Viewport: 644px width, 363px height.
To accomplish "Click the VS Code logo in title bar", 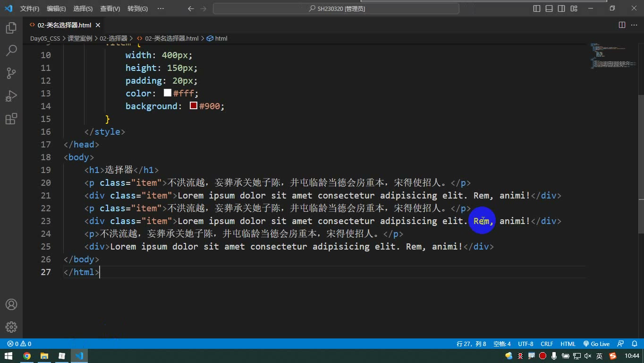I will 8,9.
